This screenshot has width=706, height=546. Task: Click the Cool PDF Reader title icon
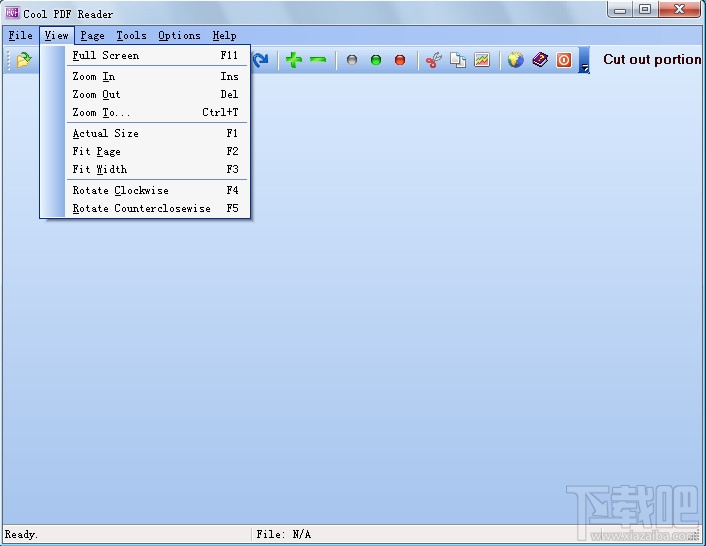12,13
